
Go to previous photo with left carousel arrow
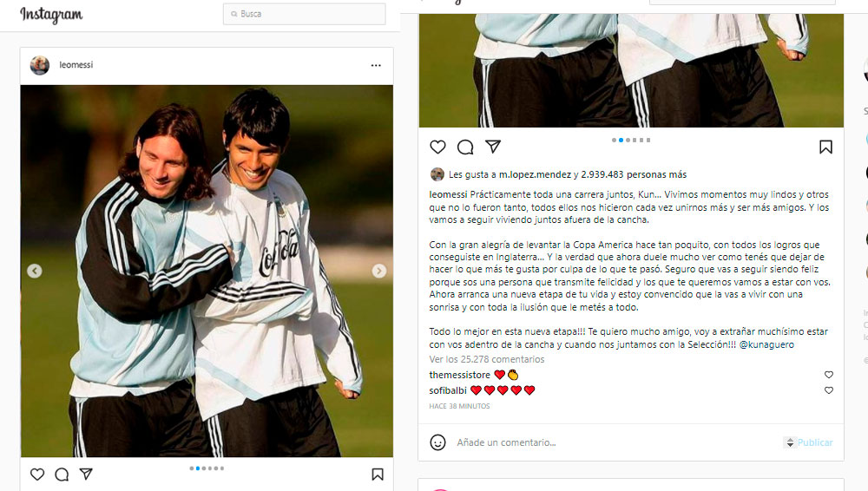pos(35,271)
